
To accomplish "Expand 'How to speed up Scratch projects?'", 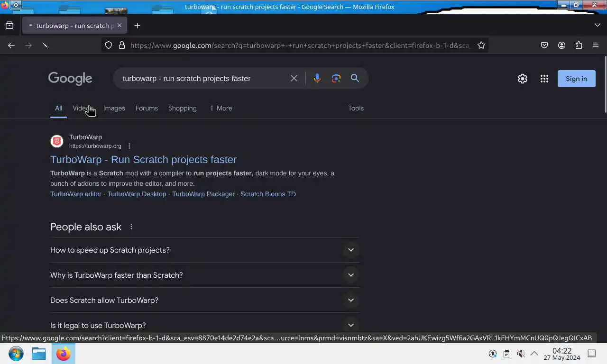I will (205, 250).
